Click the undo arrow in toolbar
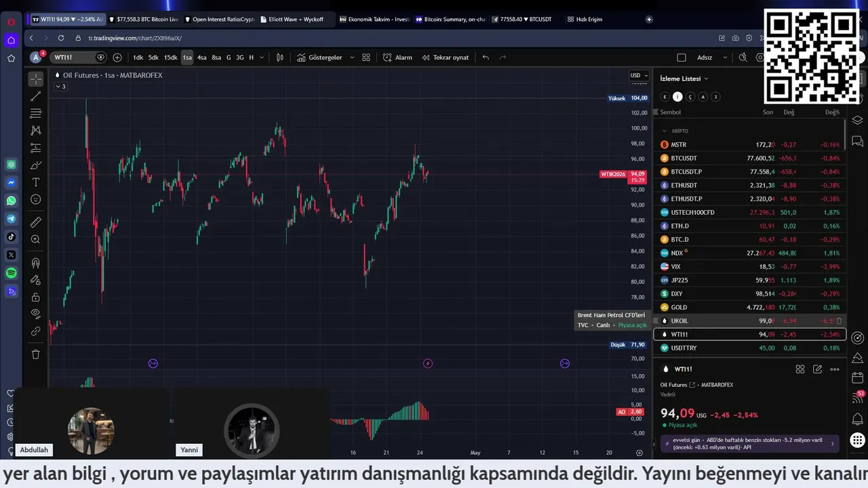 click(x=486, y=58)
